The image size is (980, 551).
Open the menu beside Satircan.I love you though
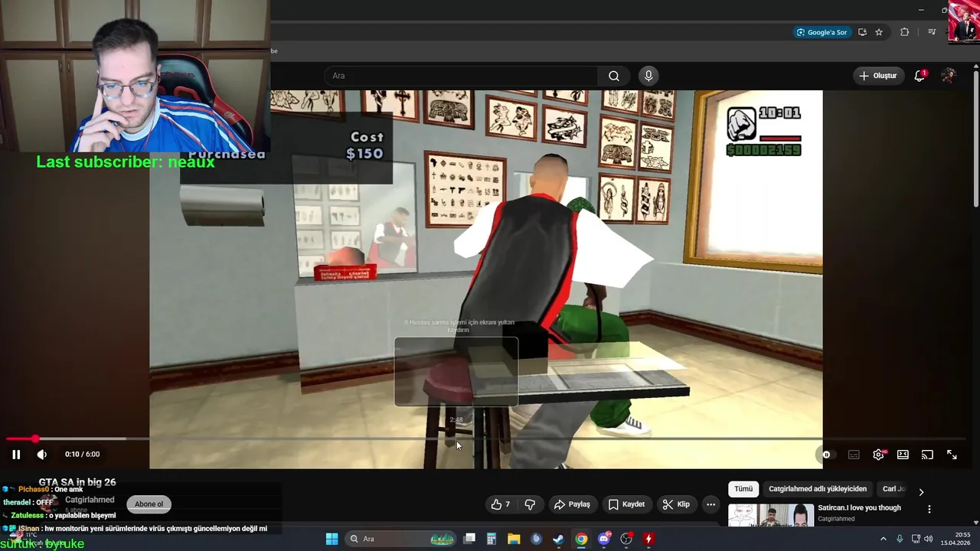(x=929, y=509)
